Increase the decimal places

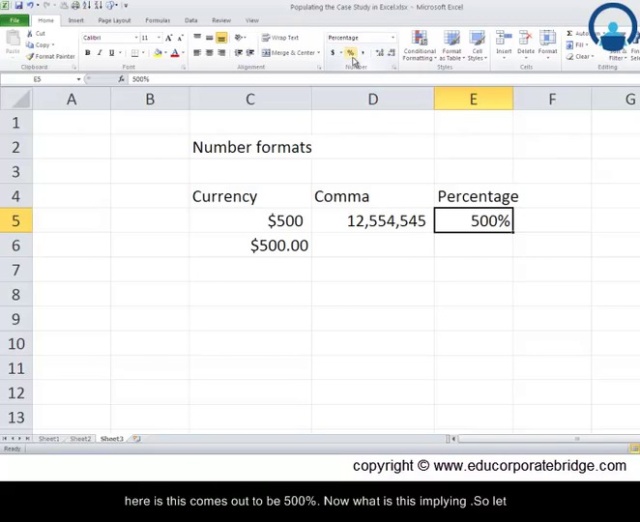[x=380, y=53]
